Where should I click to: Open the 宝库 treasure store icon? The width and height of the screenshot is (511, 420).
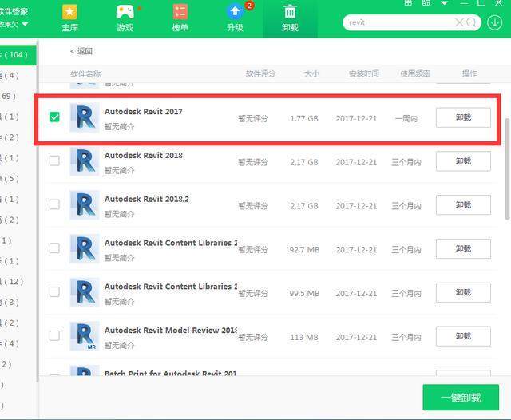coord(69,18)
